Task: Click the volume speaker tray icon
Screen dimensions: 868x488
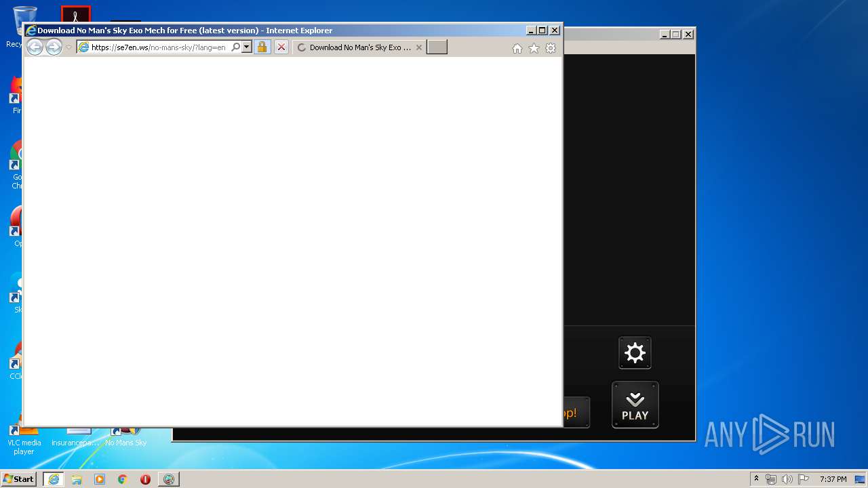Action: [787, 479]
